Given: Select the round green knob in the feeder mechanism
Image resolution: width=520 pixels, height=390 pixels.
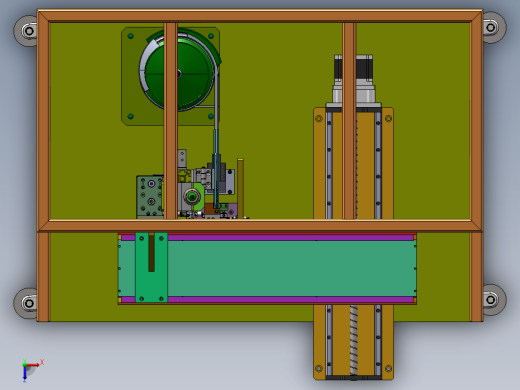Looking at the screenshot, I should (192, 197).
